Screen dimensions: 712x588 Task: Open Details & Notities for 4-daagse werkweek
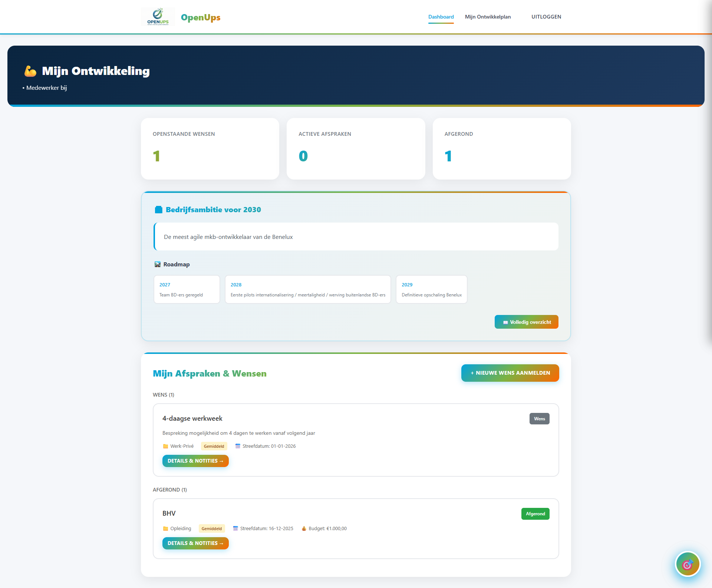[195, 461]
